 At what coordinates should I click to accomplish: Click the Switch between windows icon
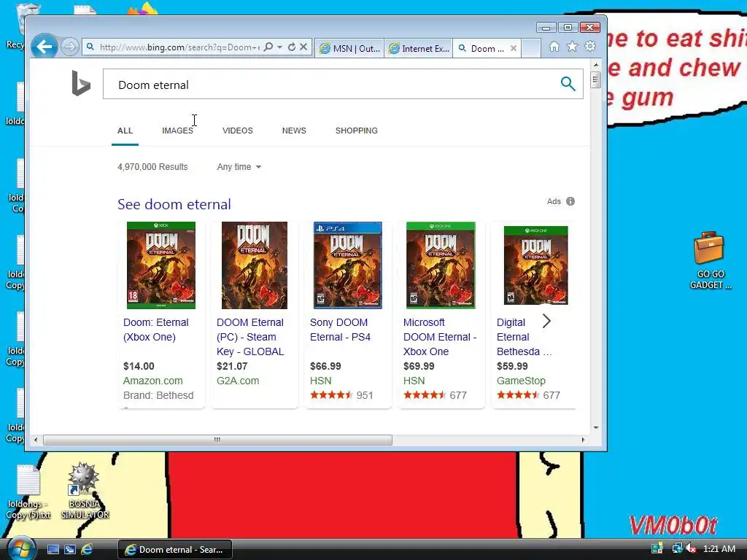(x=70, y=550)
